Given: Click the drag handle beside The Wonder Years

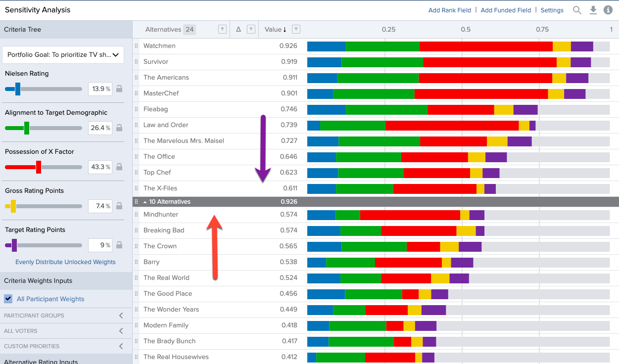Looking at the screenshot, I should pyautogui.click(x=136, y=310).
